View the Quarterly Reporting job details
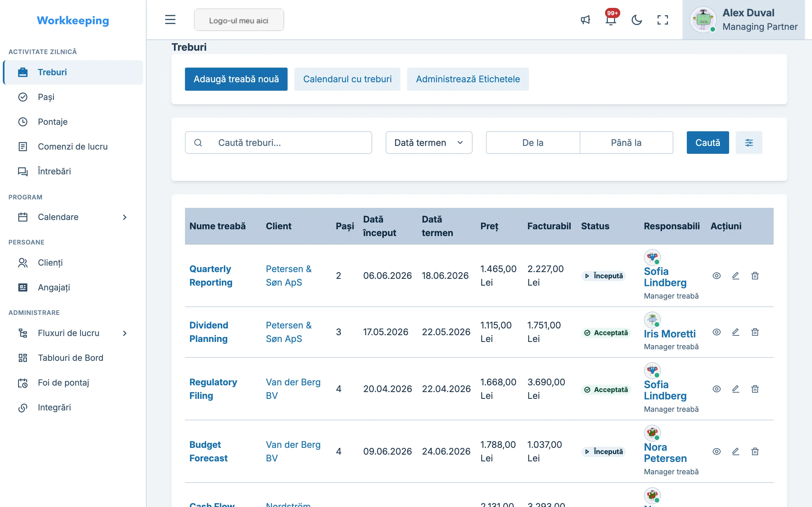Image resolution: width=812 pixels, height=507 pixels. [717, 276]
